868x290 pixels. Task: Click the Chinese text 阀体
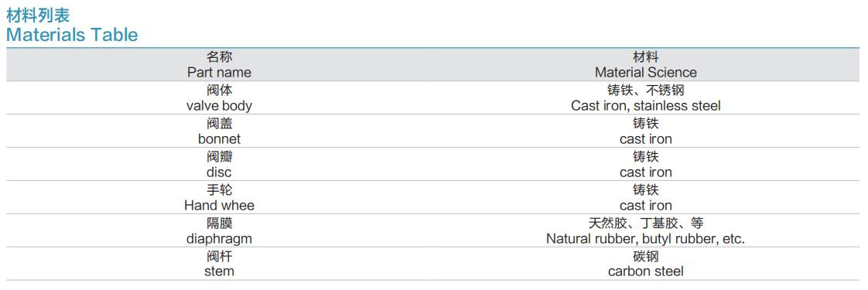pos(219,90)
